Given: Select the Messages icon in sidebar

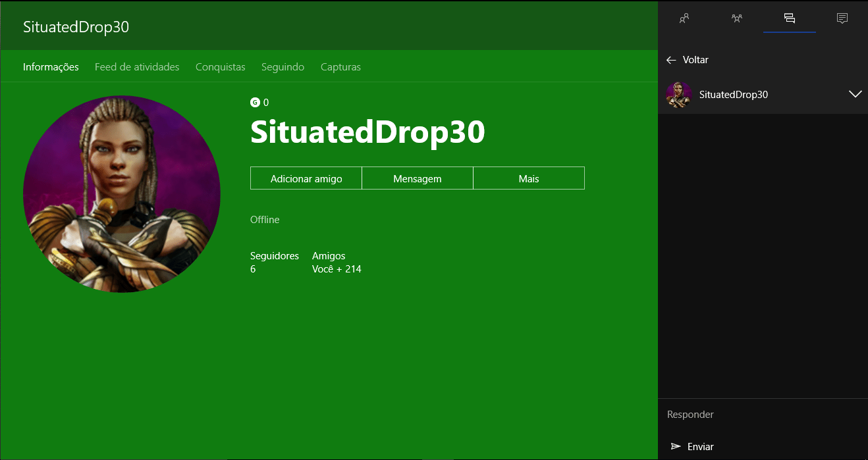Looking at the screenshot, I should 790,18.
